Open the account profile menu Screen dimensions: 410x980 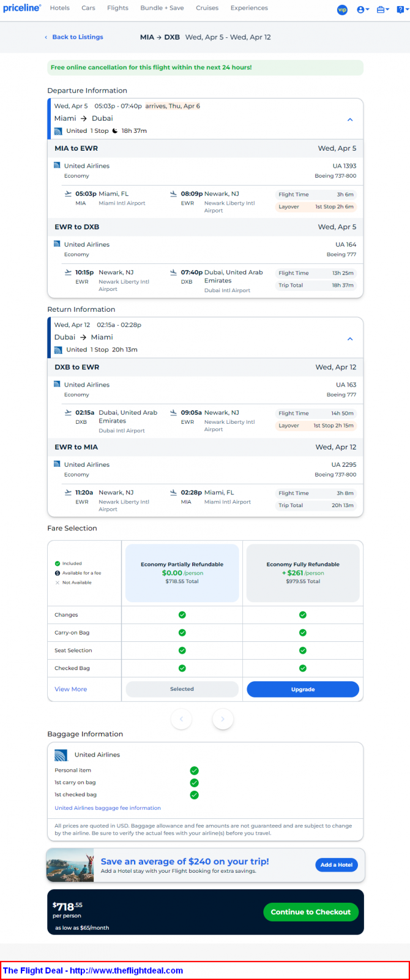coord(363,10)
